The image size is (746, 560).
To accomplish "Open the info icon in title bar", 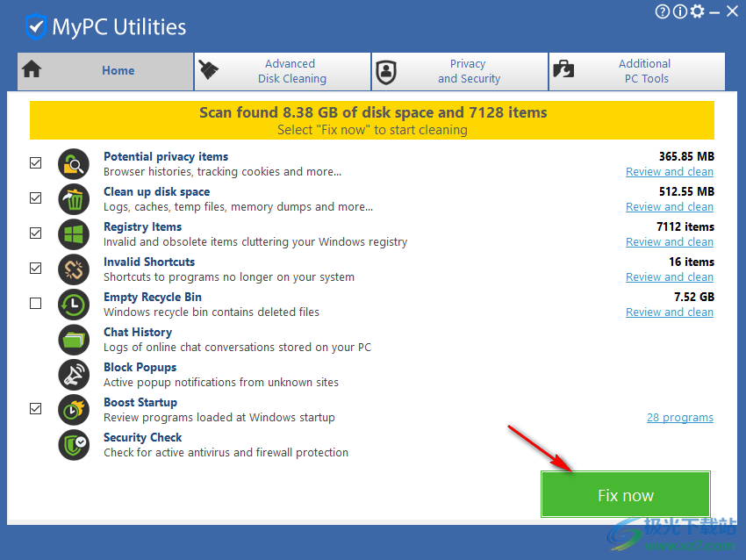I will pos(679,11).
